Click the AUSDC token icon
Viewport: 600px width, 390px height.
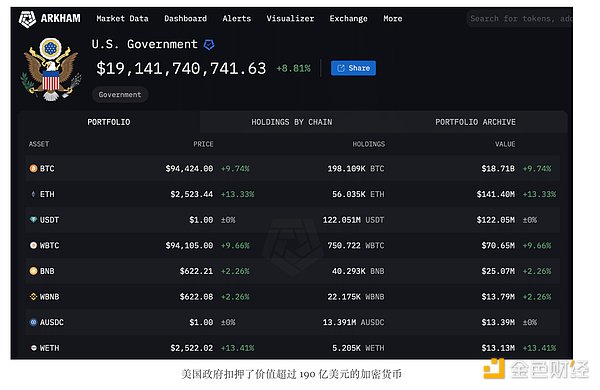coord(33,322)
